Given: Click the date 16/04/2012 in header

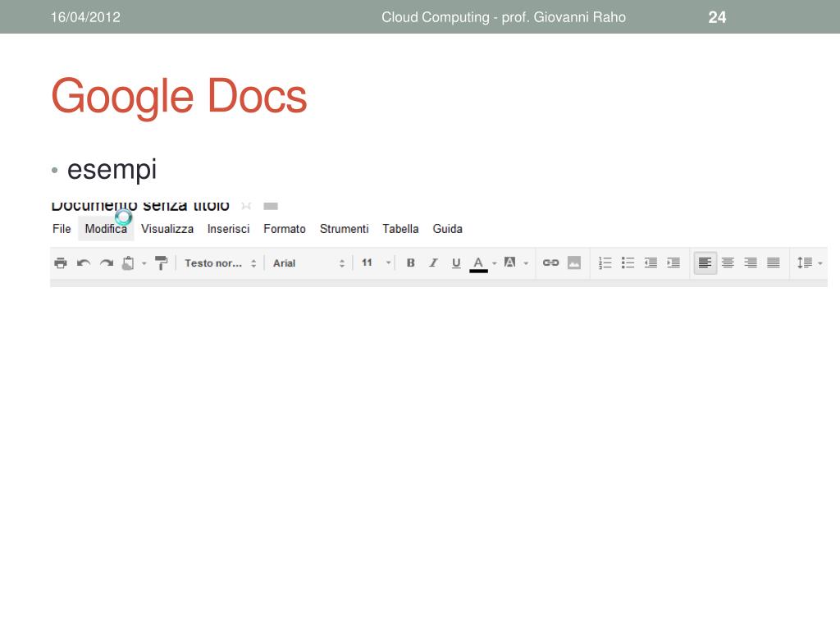Looking at the screenshot, I should click(85, 17).
